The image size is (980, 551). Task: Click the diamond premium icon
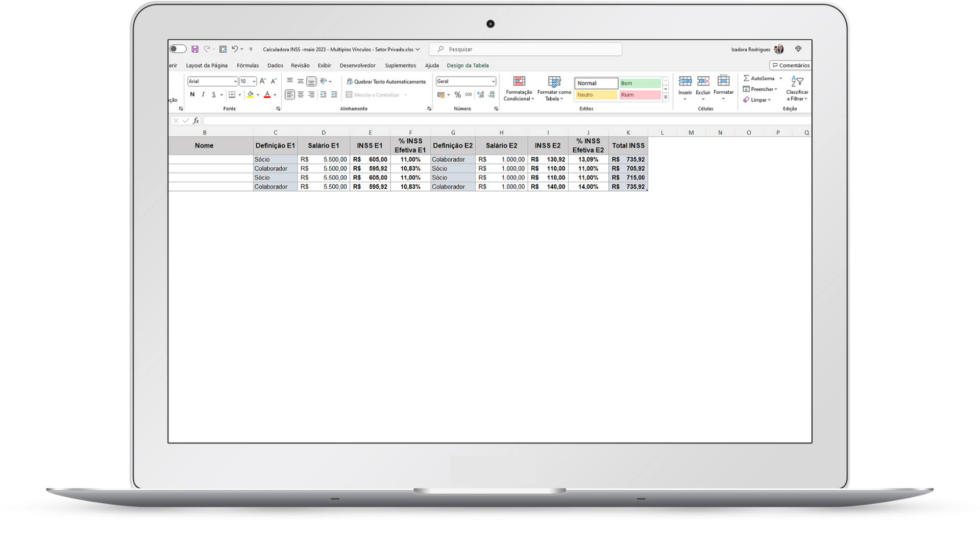798,49
